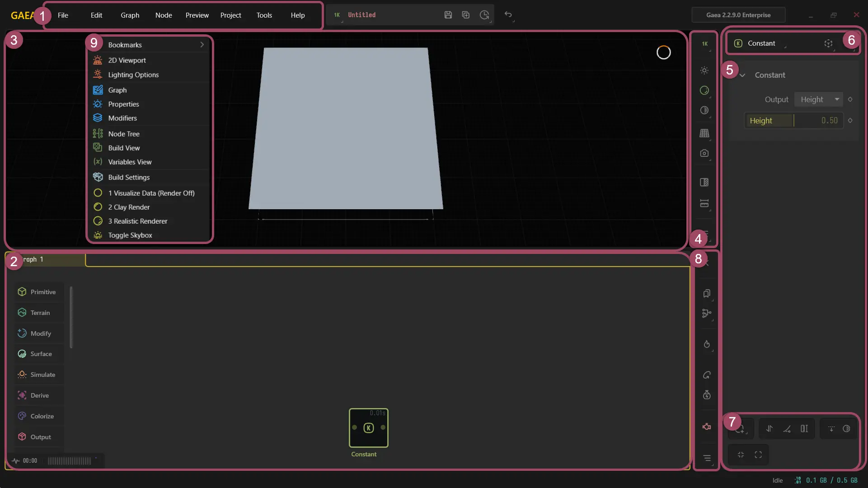
Task: Toggle Skybox from the Bookmarks menu
Action: [x=130, y=235]
